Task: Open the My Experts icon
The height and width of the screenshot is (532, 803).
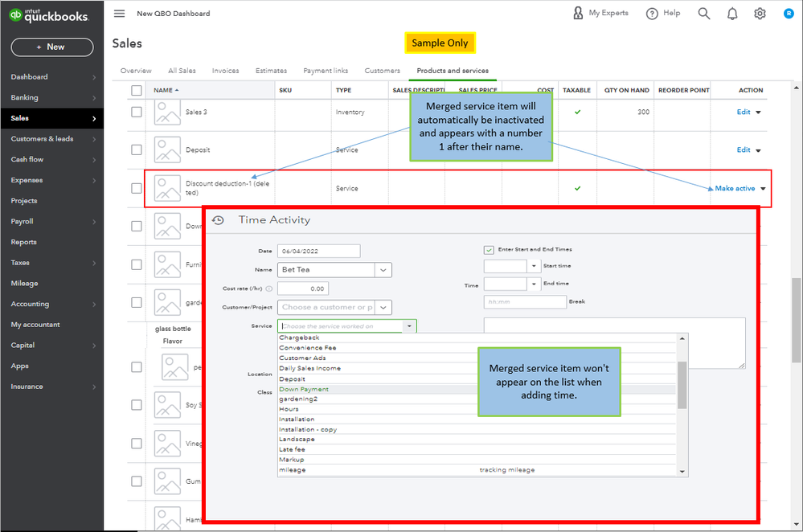Action: (578, 13)
